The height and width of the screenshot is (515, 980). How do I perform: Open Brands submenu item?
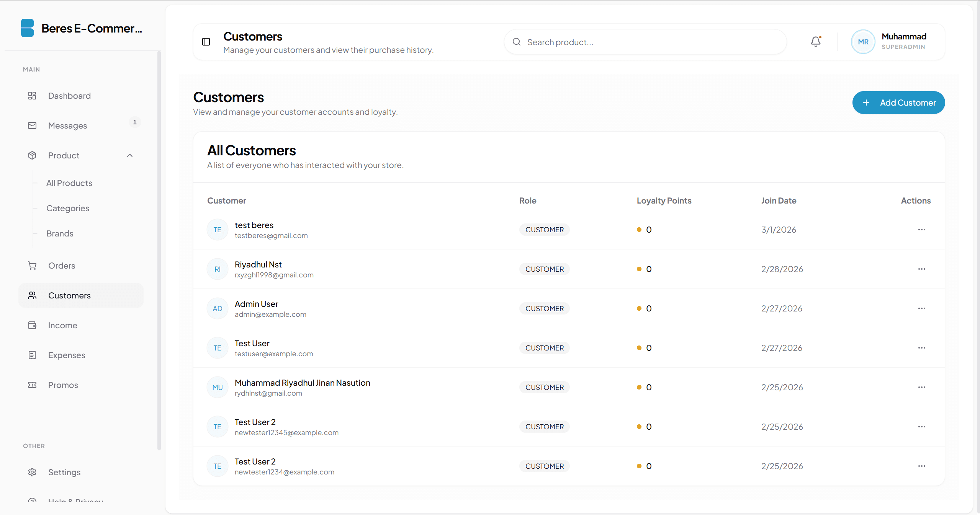(60, 233)
